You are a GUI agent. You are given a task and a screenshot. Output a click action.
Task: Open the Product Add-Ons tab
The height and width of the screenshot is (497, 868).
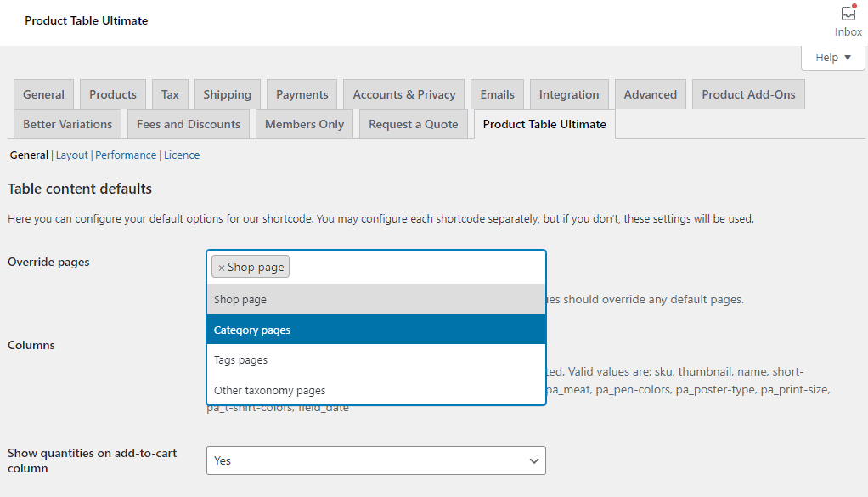tap(748, 94)
